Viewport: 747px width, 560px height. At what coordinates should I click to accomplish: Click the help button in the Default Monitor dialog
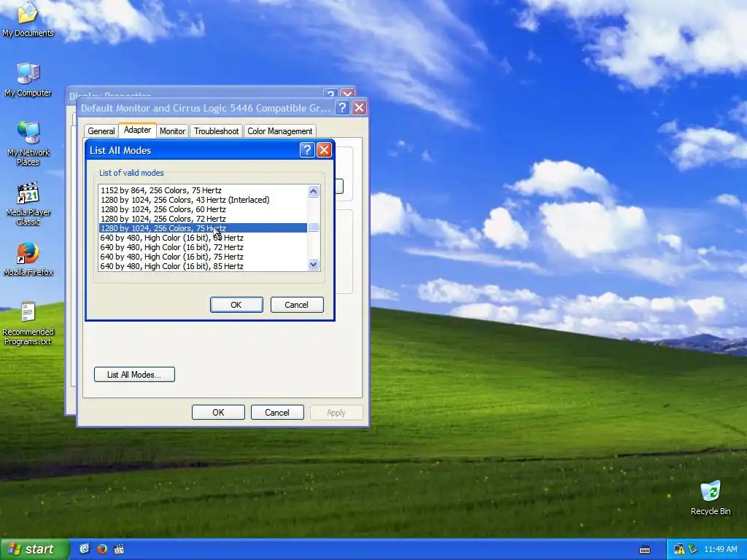(x=342, y=108)
